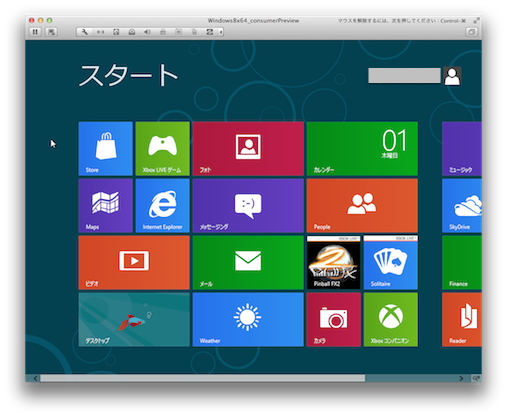Launch the Pinball FX2 game tile

pyautogui.click(x=334, y=262)
